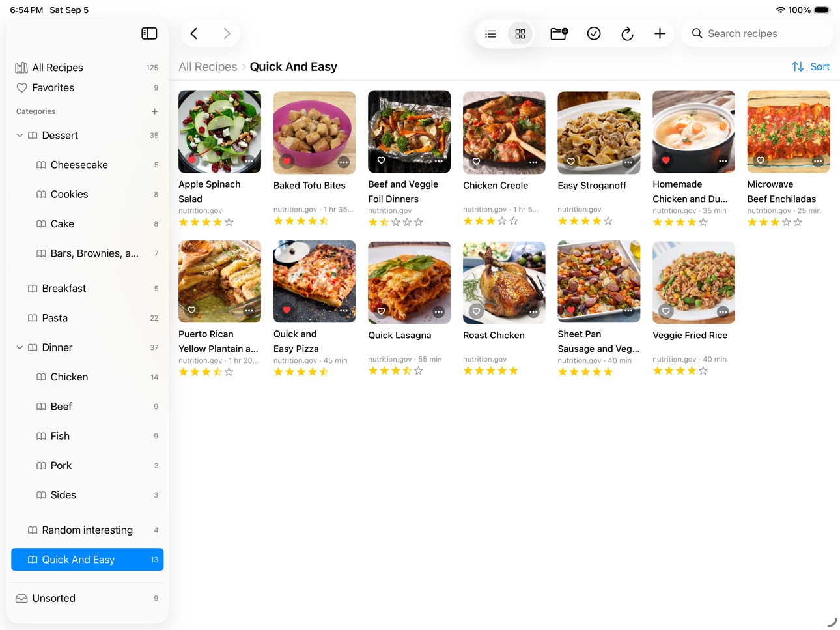Switch to list view layout
The height and width of the screenshot is (630, 840).
point(491,34)
